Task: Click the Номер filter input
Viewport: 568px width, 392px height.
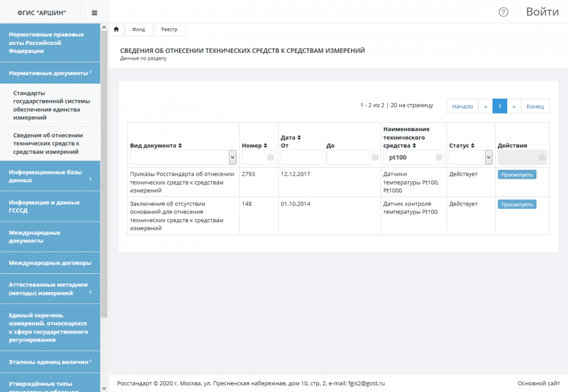Action: pos(258,157)
